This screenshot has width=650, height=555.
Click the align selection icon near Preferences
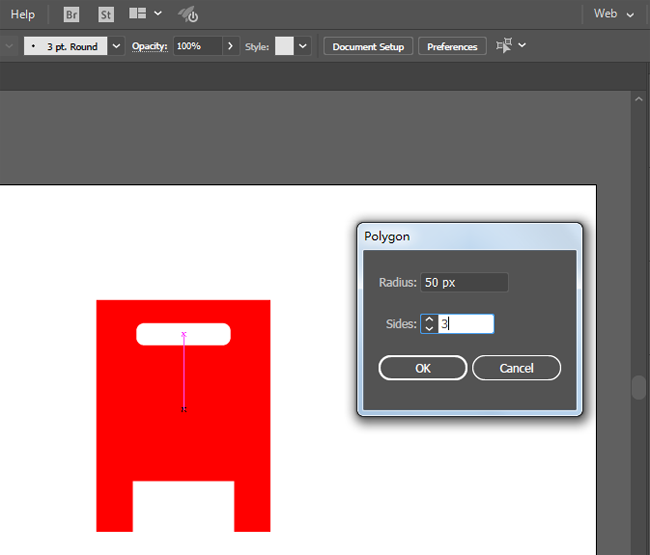503,46
